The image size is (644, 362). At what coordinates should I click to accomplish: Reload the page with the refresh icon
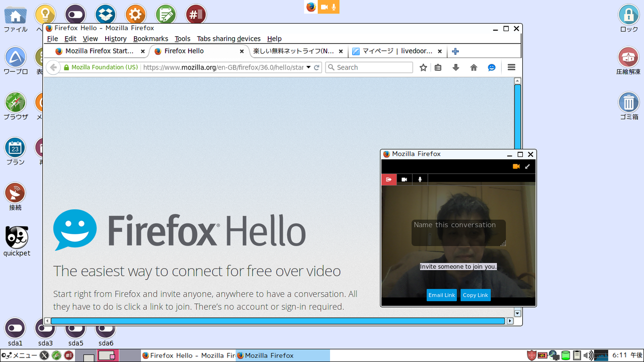tap(317, 67)
